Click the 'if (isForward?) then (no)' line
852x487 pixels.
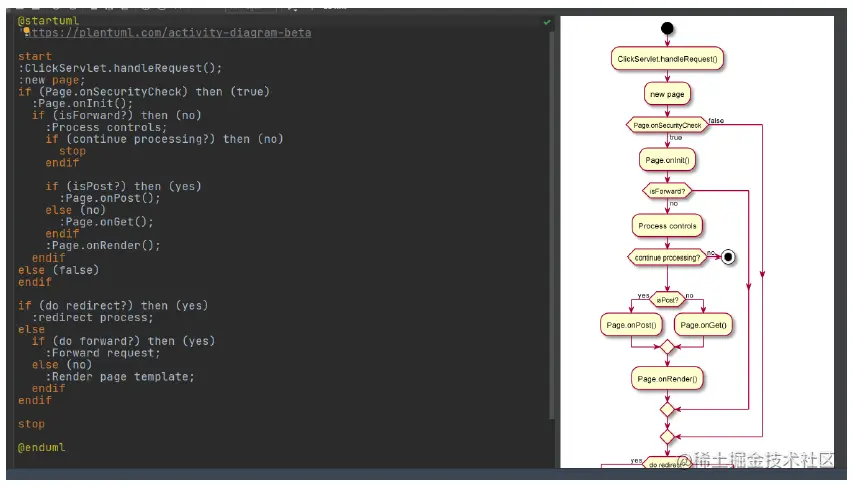pos(116,115)
